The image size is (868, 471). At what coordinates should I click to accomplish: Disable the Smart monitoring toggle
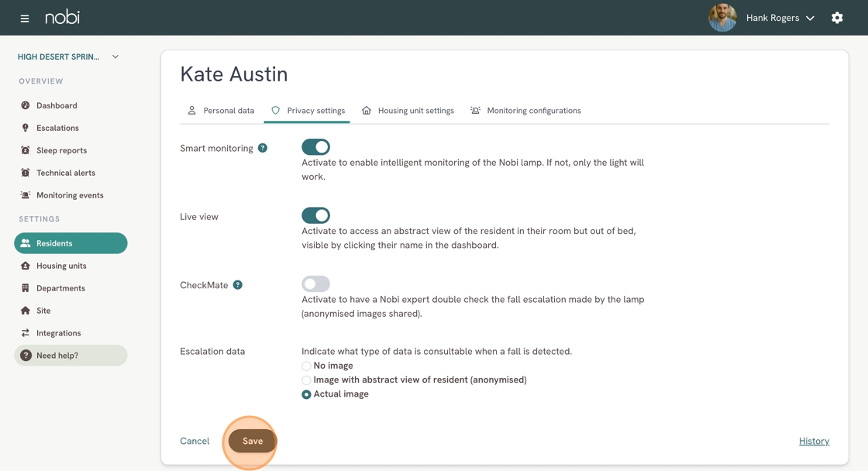[315, 147]
